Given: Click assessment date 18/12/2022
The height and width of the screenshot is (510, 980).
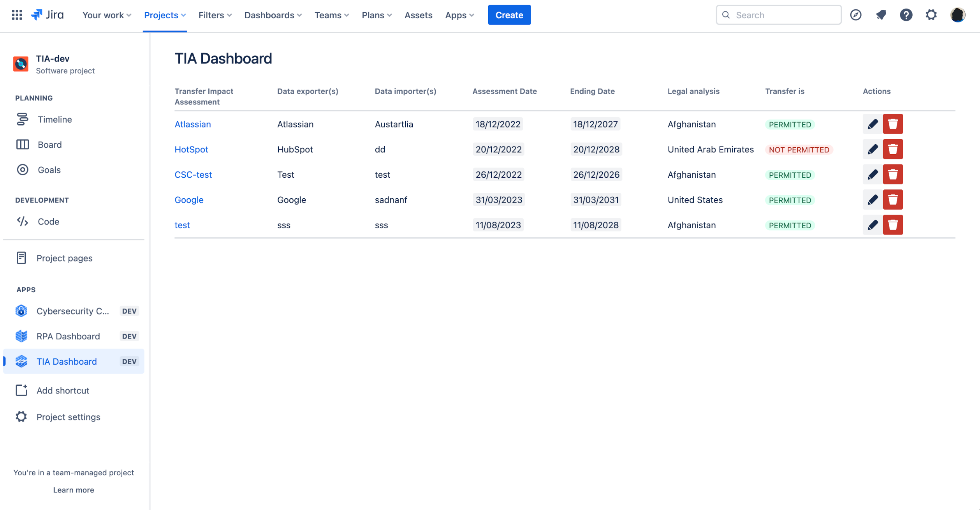Looking at the screenshot, I should coord(498,124).
